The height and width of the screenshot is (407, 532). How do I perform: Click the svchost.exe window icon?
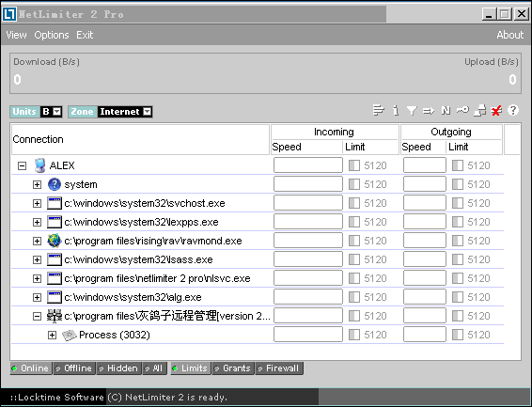pyautogui.click(x=55, y=203)
